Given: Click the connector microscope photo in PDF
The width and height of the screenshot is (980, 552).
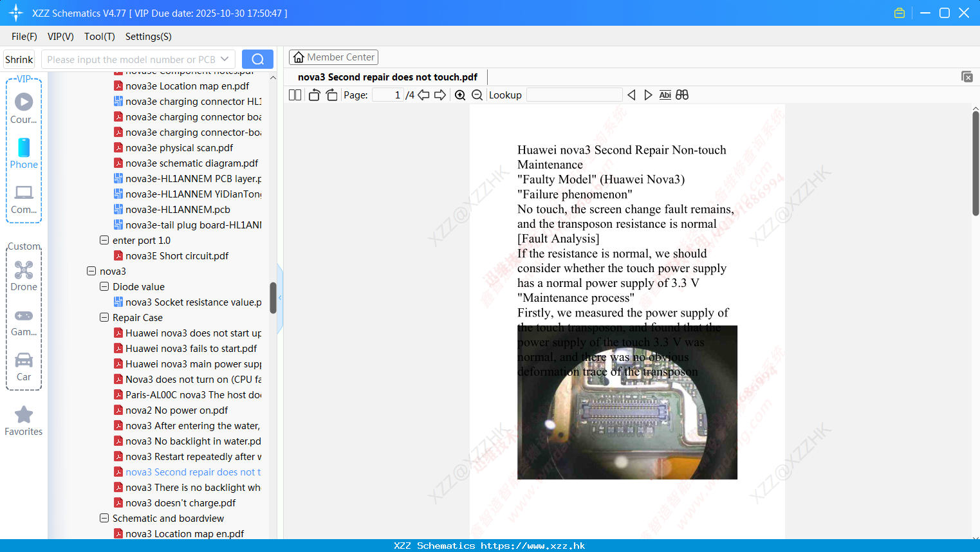Looking at the screenshot, I should point(627,402).
